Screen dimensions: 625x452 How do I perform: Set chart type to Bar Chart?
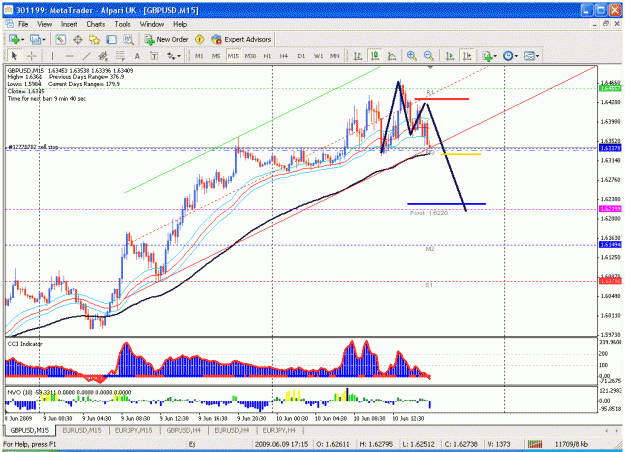click(358, 56)
